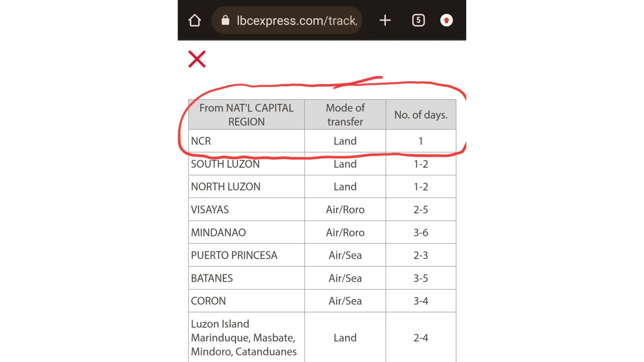The width and height of the screenshot is (644, 362).
Task: Click the NORTH LUZON destination cell
Action: (246, 187)
